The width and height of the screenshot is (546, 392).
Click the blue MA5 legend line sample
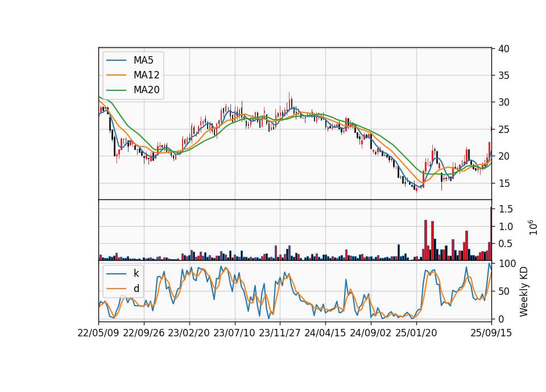[116, 61]
